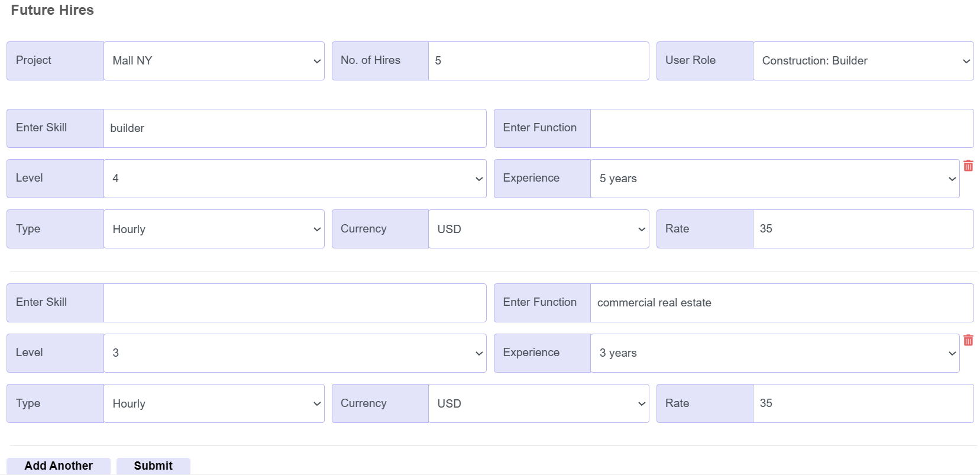The height and width of the screenshot is (475, 980).
Task: Expand the Type dropdown set to Hourly
Action: (214, 229)
